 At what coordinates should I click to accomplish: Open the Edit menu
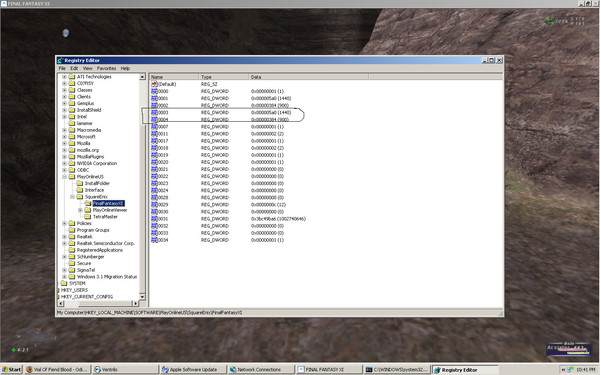(74, 68)
